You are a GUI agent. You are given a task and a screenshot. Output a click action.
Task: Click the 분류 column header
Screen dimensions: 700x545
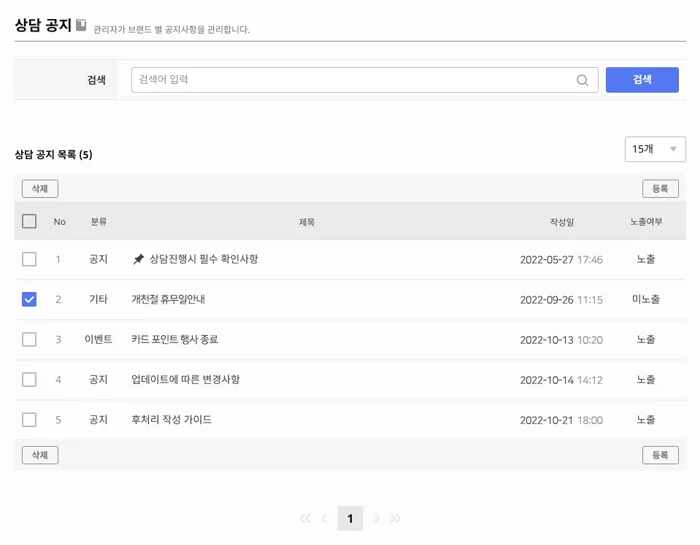[x=99, y=222]
